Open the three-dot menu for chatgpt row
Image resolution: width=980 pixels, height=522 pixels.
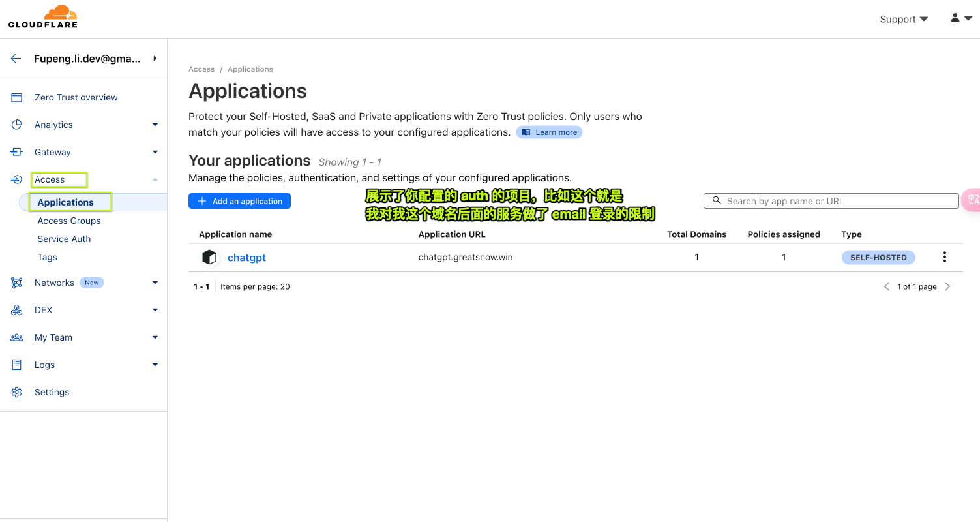click(944, 257)
